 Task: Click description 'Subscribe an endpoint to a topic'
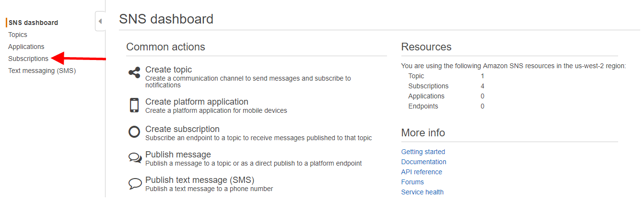click(x=258, y=138)
